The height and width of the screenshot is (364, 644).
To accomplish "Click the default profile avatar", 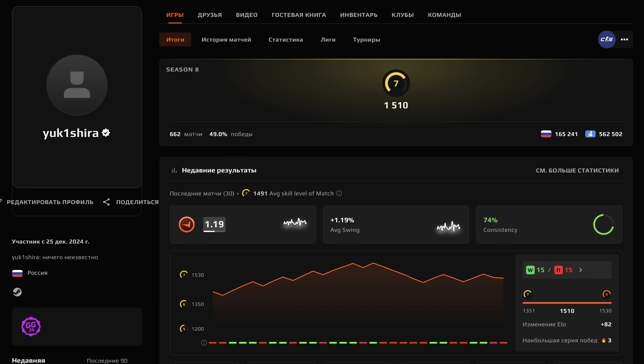I will (77, 85).
